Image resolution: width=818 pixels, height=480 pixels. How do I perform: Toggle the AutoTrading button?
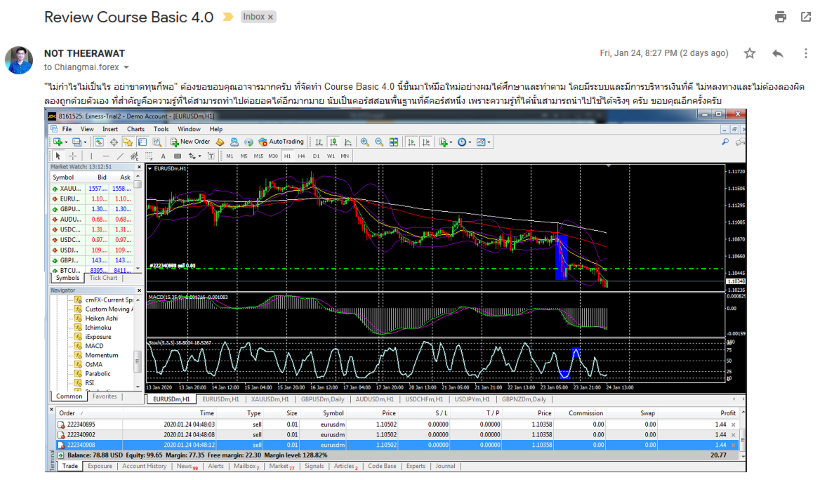point(281,142)
